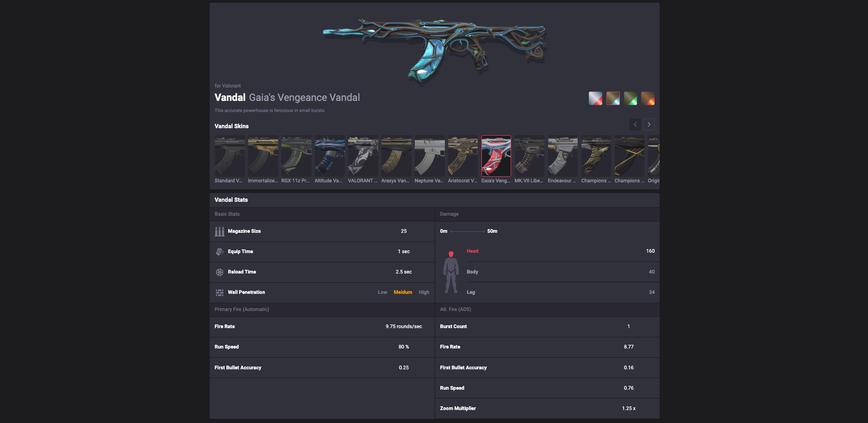The image size is (868, 423).
Task: Go to next Vandal skins with right chevron
Action: point(649,124)
